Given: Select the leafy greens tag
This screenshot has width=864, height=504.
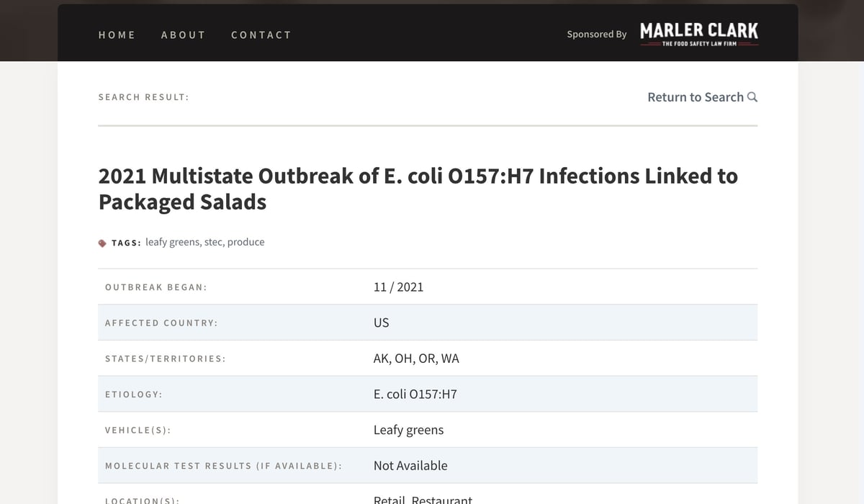Looking at the screenshot, I should (173, 242).
